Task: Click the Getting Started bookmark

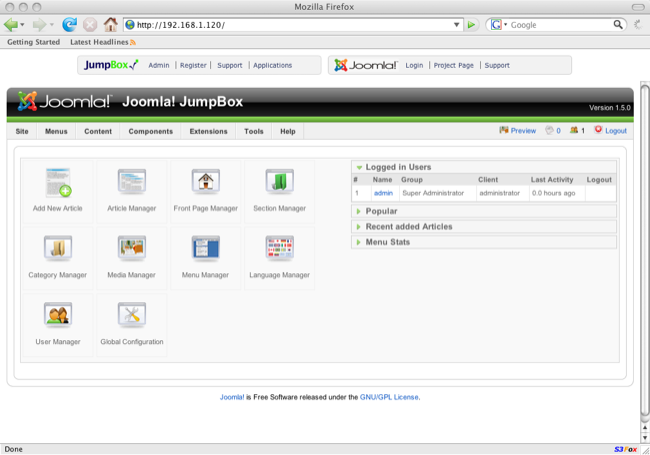Action: pyautogui.click(x=34, y=42)
